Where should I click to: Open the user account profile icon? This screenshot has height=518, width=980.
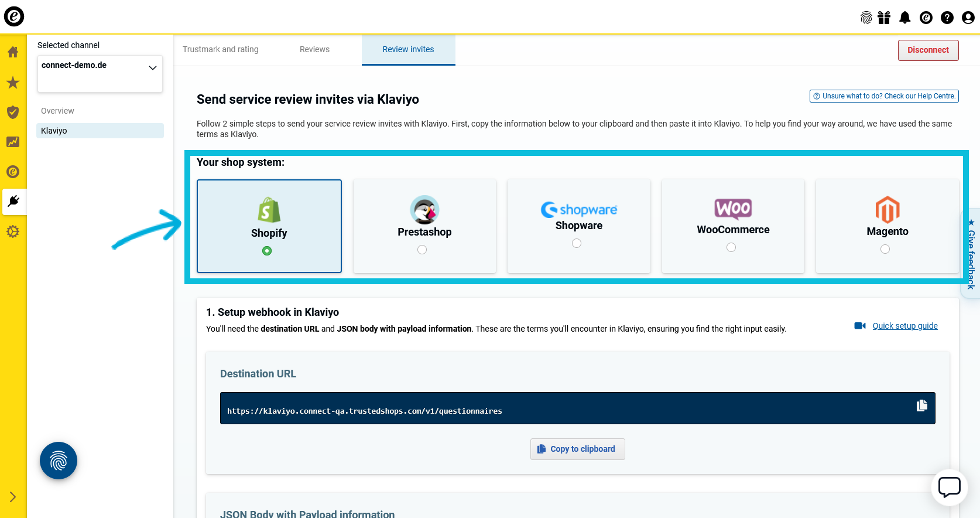coord(968,18)
